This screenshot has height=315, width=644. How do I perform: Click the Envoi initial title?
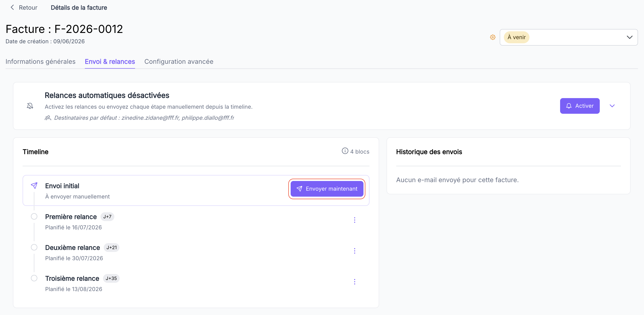pos(62,186)
